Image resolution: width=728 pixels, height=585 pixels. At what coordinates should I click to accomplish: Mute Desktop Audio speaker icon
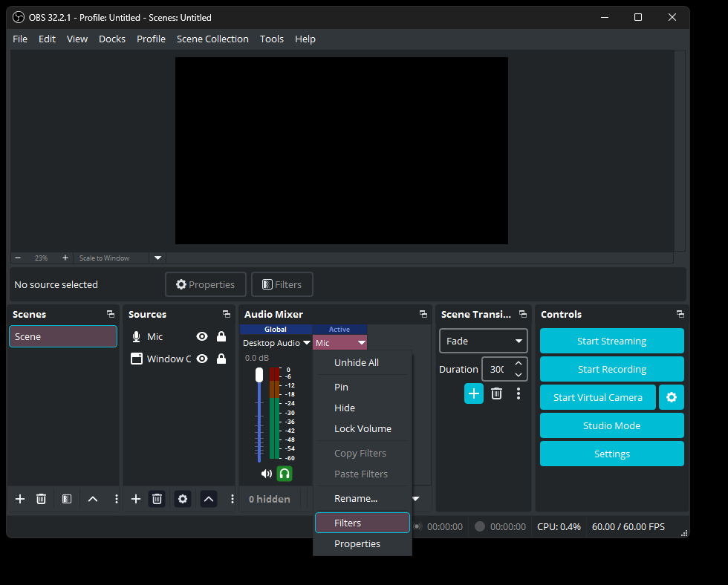point(267,474)
